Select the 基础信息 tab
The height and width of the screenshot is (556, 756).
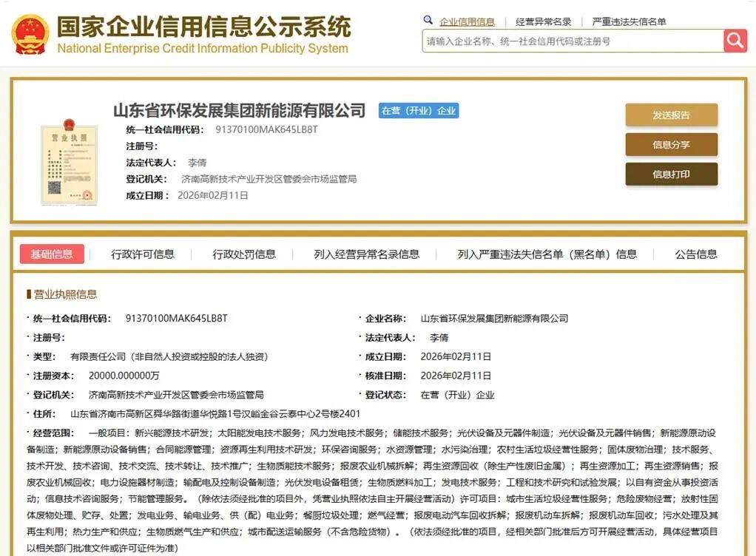(x=50, y=254)
